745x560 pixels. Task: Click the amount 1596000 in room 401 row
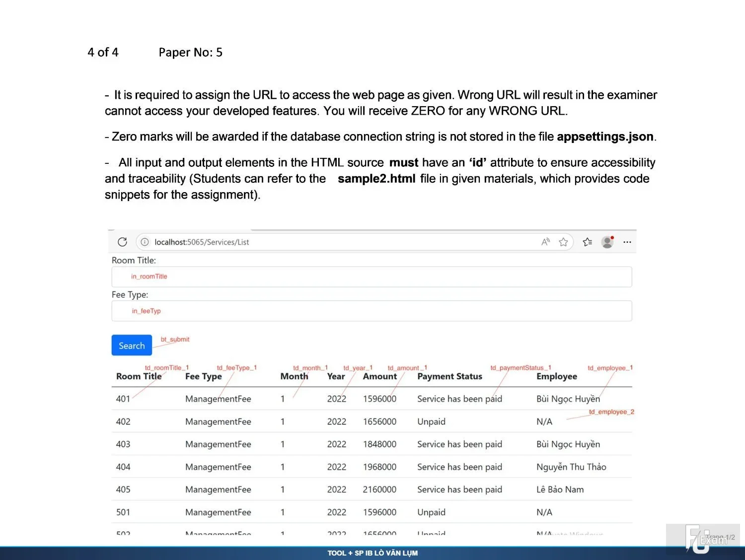tap(379, 399)
